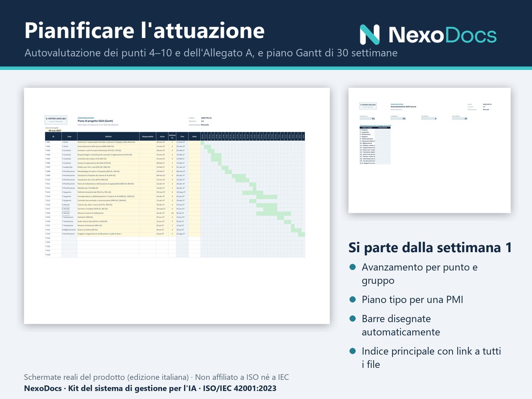Image resolution: width=532 pixels, height=399 pixels.
Task: Click the 'Si parte dalla settimana 1' heading
Action: (x=430, y=247)
